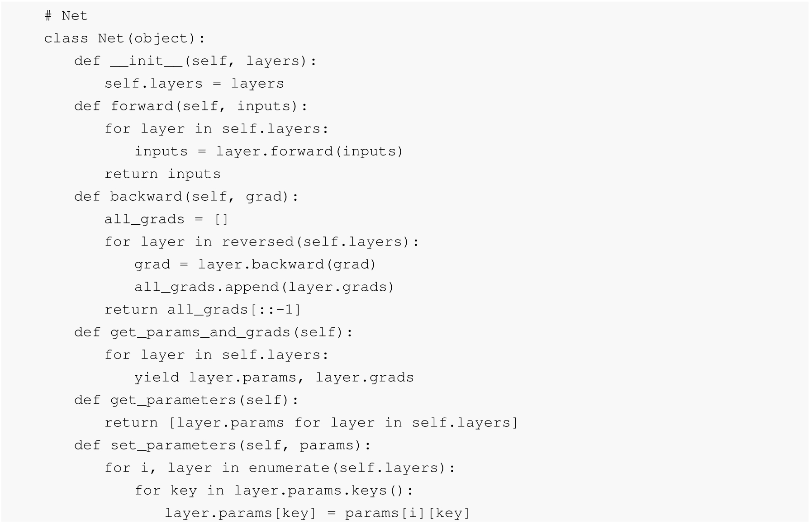
Task: Click 'yield layer.params, layer.grads' line
Action: pyautogui.click(x=274, y=378)
